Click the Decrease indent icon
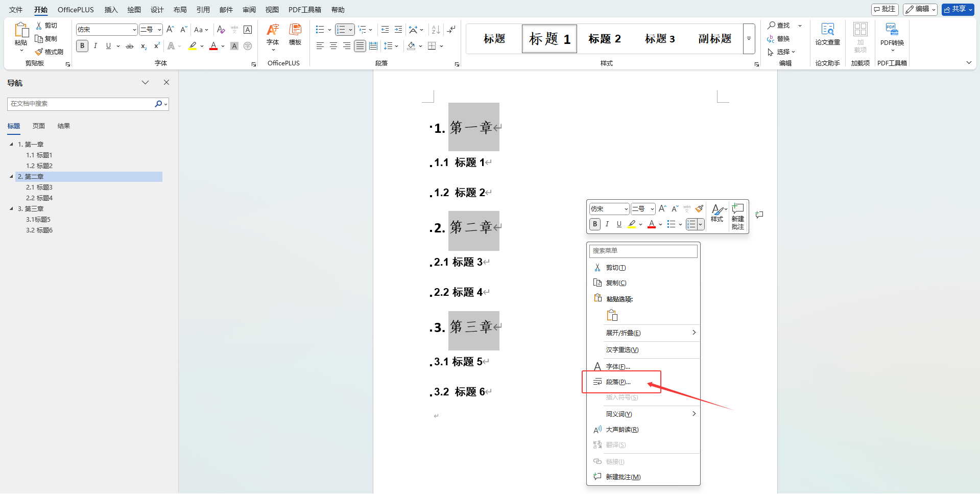 pos(385,30)
